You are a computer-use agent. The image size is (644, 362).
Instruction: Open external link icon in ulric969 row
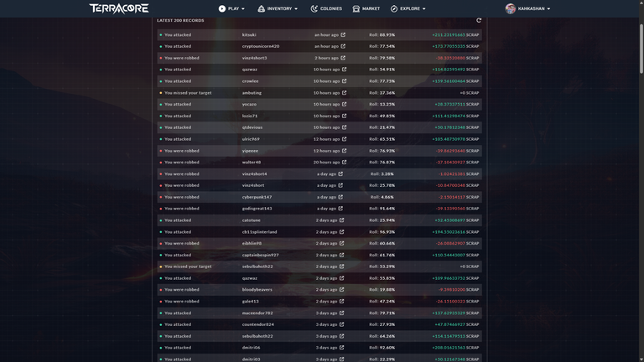344,139
